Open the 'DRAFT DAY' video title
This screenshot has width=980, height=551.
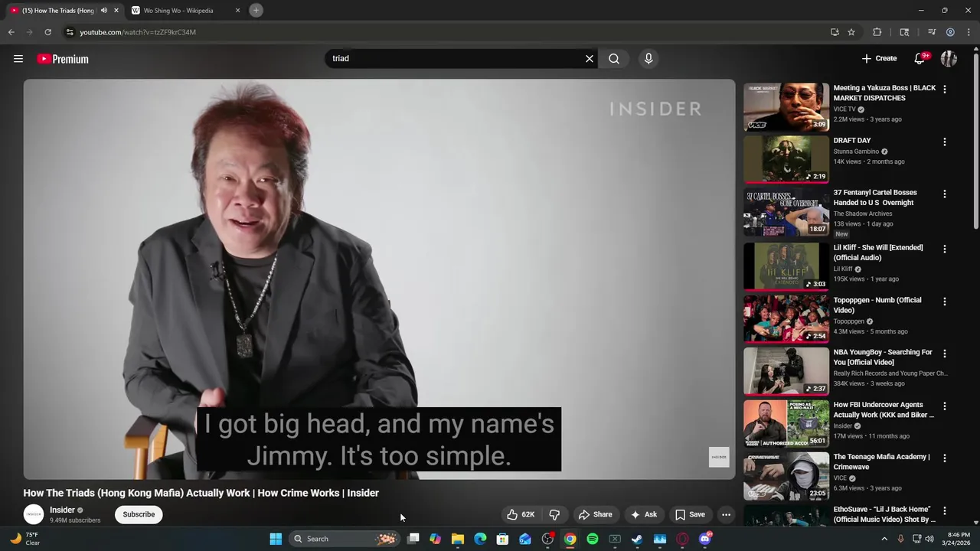click(x=852, y=141)
